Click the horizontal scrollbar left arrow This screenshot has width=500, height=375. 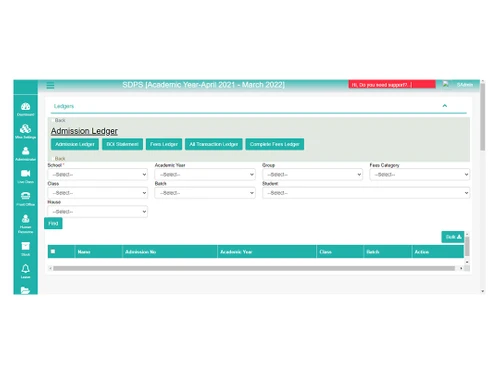pos(50,268)
